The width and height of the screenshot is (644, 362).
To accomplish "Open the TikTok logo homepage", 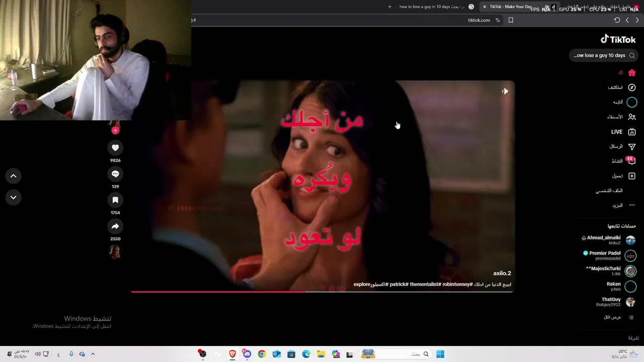I will 618,40.
